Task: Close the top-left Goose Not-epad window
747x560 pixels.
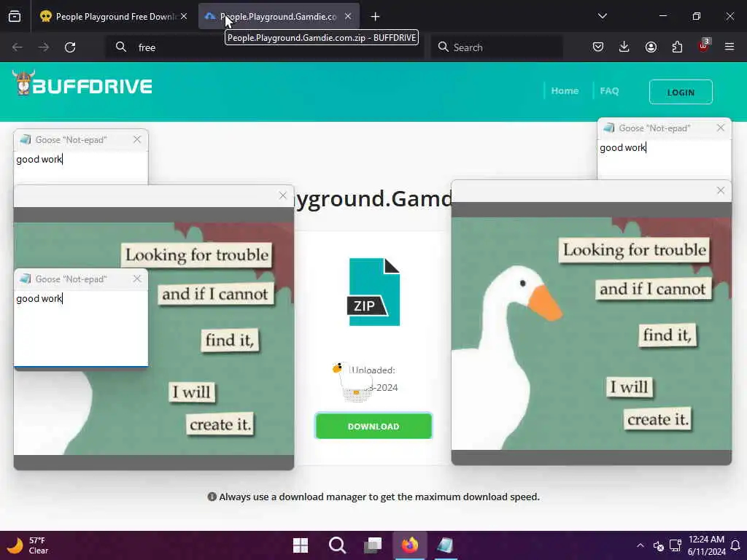Action: coord(137,139)
